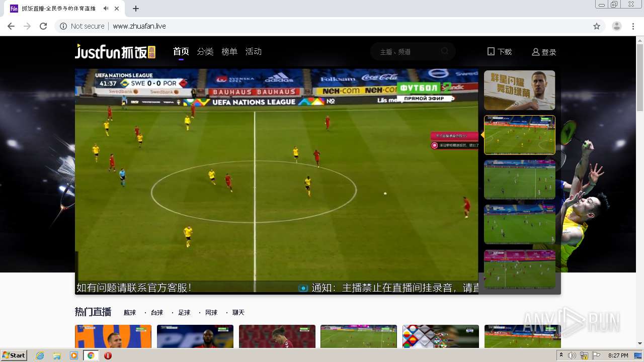Mute the tab via speaker icon

coord(106,9)
